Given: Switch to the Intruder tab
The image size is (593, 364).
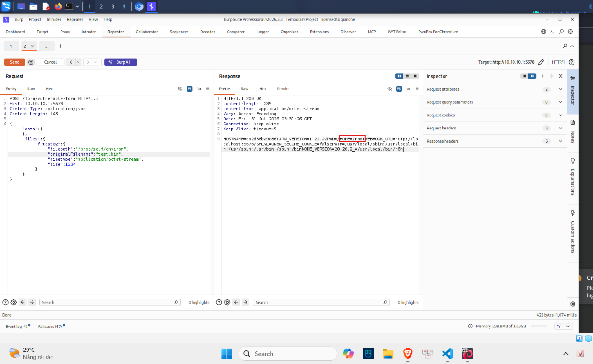Looking at the screenshot, I should (x=89, y=32).
